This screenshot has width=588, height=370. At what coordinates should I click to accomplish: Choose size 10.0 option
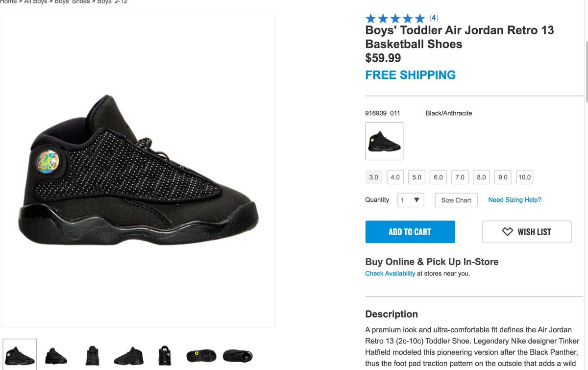[524, 177]
